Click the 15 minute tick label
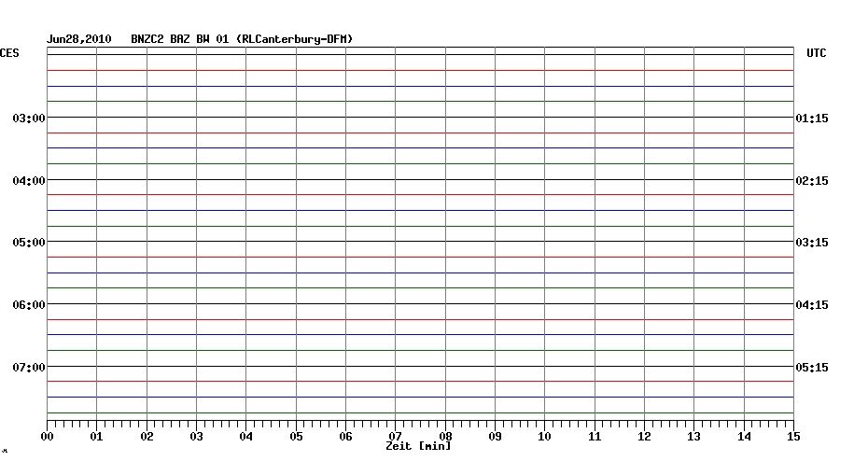The height and width of the screenshot is (461, 868). (x=793, y=437)
